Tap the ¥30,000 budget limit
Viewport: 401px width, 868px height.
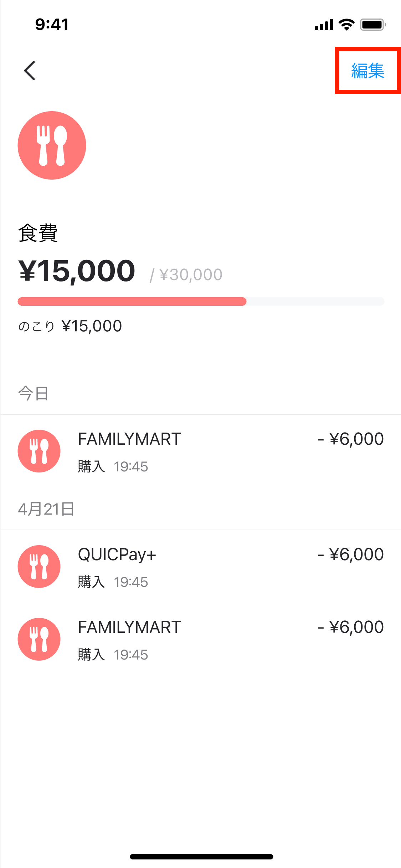[x=190, y=275]
